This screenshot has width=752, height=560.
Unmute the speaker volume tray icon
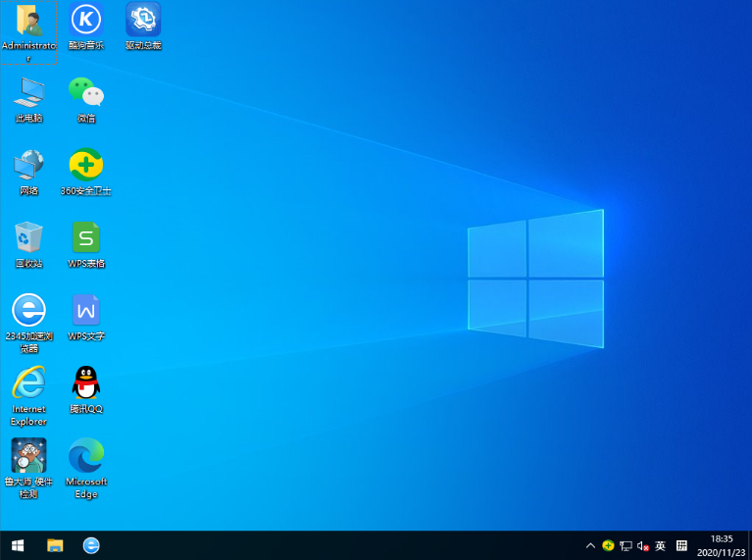pyautogui.click(x=643, y=545)
